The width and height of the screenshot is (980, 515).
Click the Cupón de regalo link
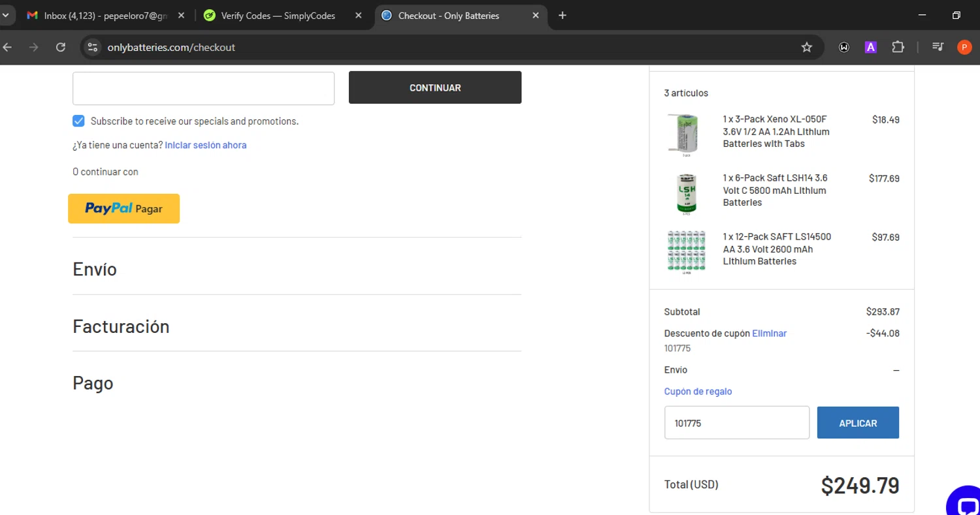point(698,392)
